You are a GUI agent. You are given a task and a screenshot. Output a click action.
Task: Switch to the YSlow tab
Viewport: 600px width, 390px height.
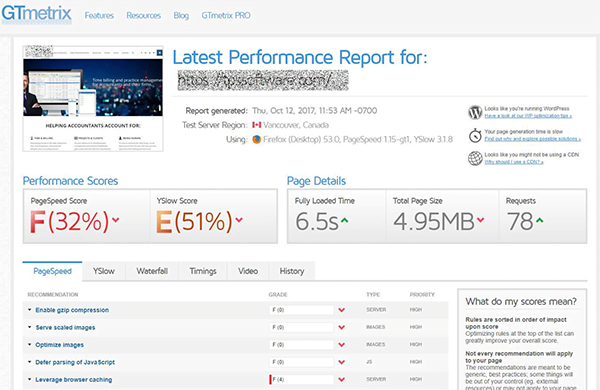tap(104, 271)
